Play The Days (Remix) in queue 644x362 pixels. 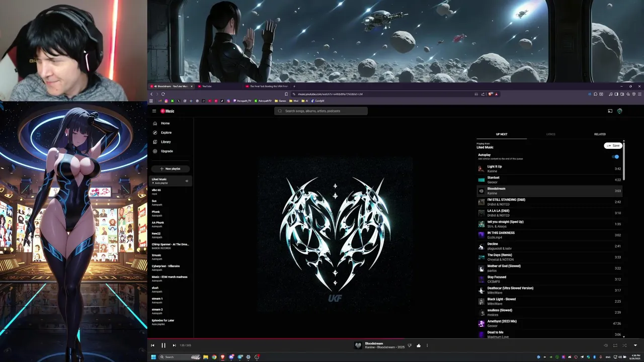(x=549, y=257)
